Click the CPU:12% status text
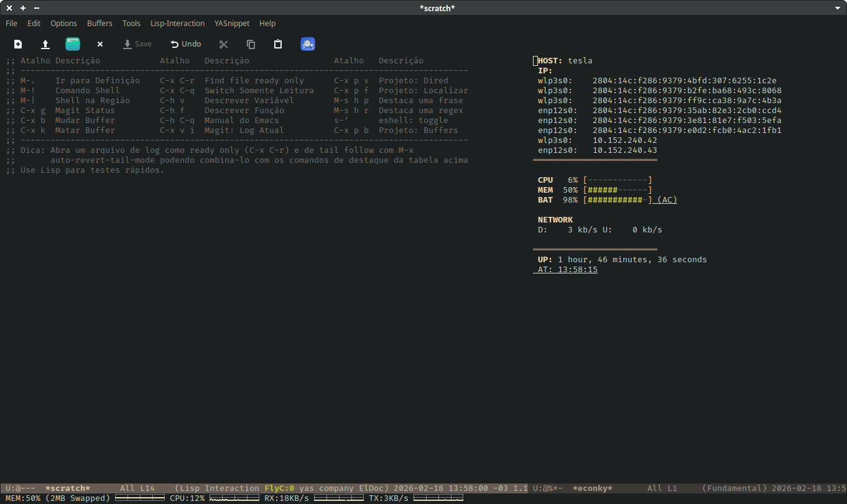Image resolution: width=847 pixels, height=504 pixels. point(187,498)
